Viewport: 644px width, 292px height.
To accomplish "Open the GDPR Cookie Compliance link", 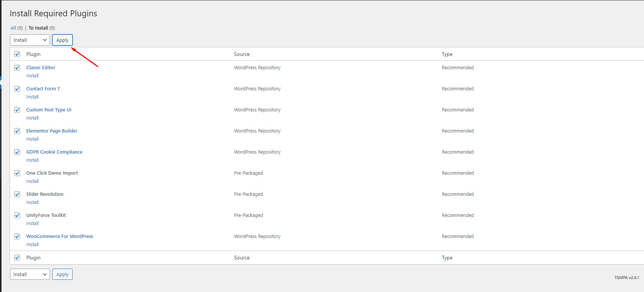I will pyautogui.click(x=54, y=152).
